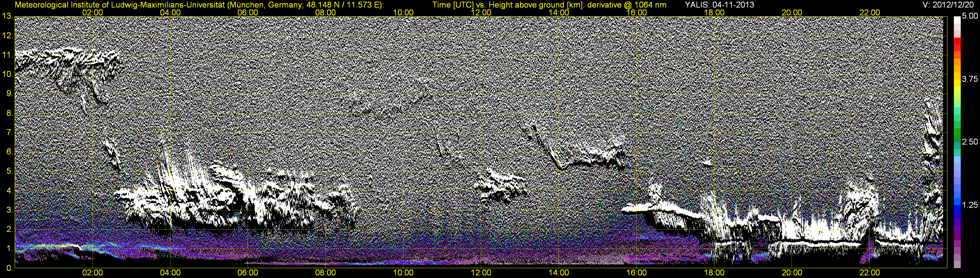The image size is (980, 278).
Task: Click the 22:00 label on the top time axis
Action: [870, 12]
